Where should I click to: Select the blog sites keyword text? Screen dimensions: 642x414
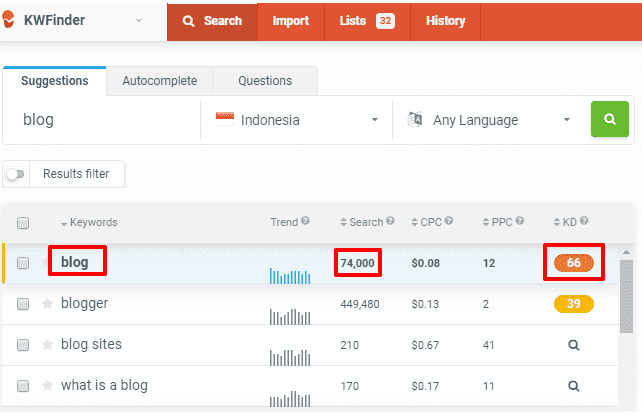pyautogui.click(x=91, y=344)
